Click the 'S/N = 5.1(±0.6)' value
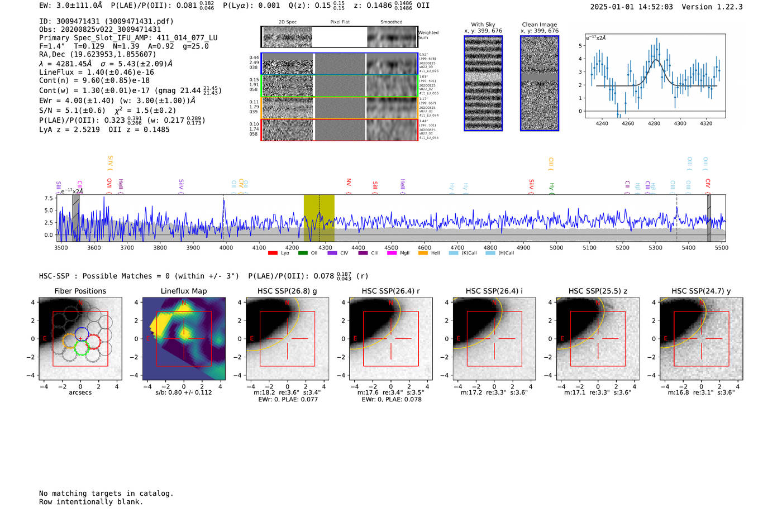Screen dimensions: 782x532 tap(72, 111)
